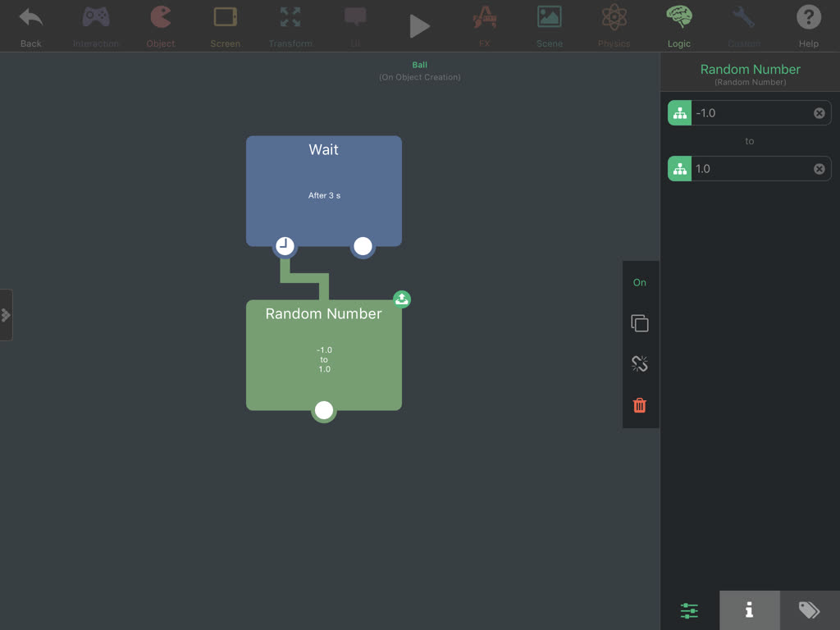
Task: Click the Ball object title
Action: 419,65
